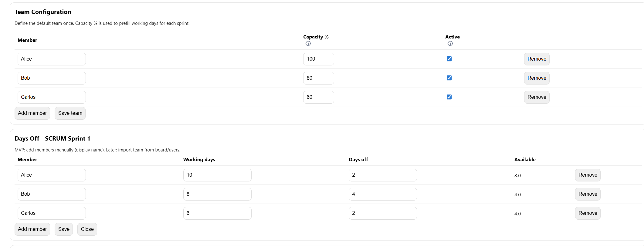Image resolution: width=644 pixels, height=249 pixels.
Task: Edit Alice's capacity percent field
Action: (x=318, y=59)
